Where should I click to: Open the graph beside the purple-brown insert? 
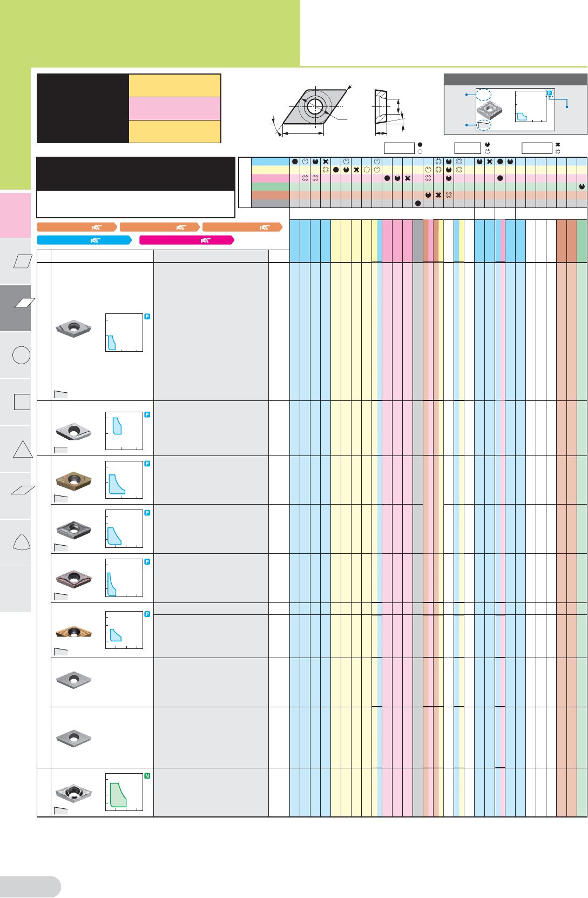(x=124, y=578)
